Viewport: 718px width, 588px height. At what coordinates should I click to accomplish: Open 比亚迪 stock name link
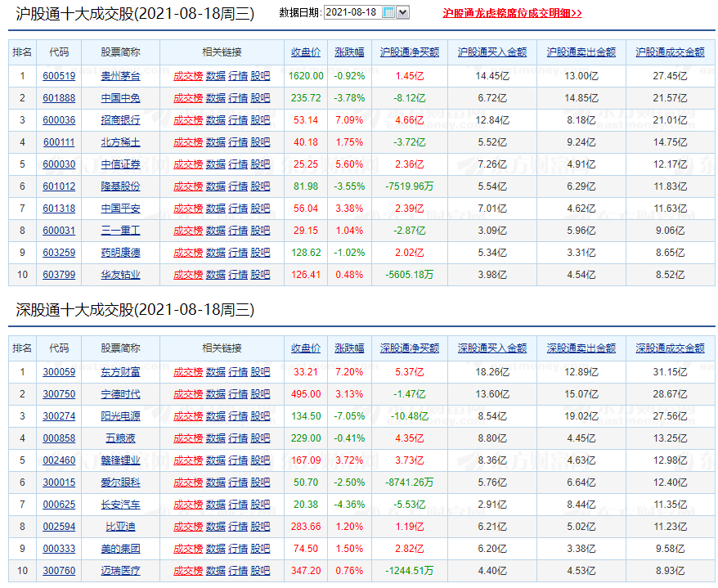(x=120, y=527)
